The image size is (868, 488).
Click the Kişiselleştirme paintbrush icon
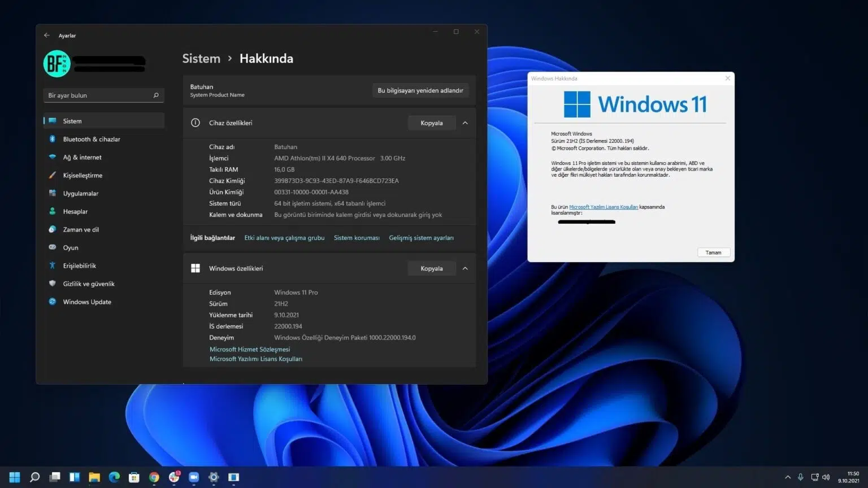click(x=53, y=175)
